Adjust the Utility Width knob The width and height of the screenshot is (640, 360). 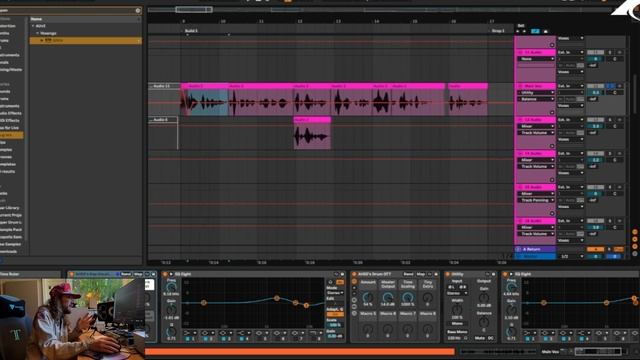click(x=457, y=310)
